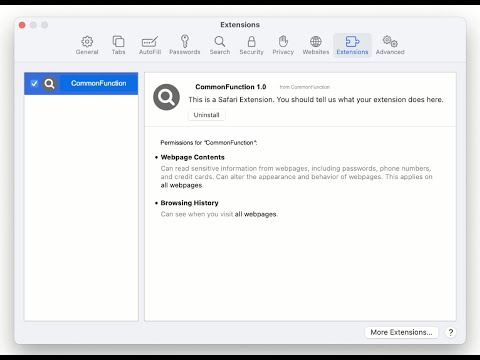This screenshot has height=360, width=480.
Task: Select CommonFunction row in extensions list
Action: click(81, 83)
